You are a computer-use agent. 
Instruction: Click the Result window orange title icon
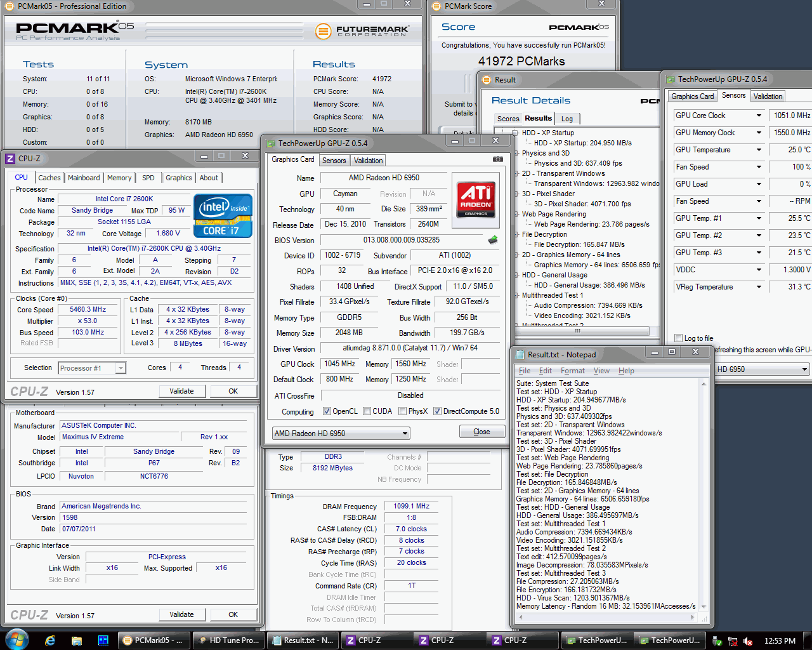(487, 79)
